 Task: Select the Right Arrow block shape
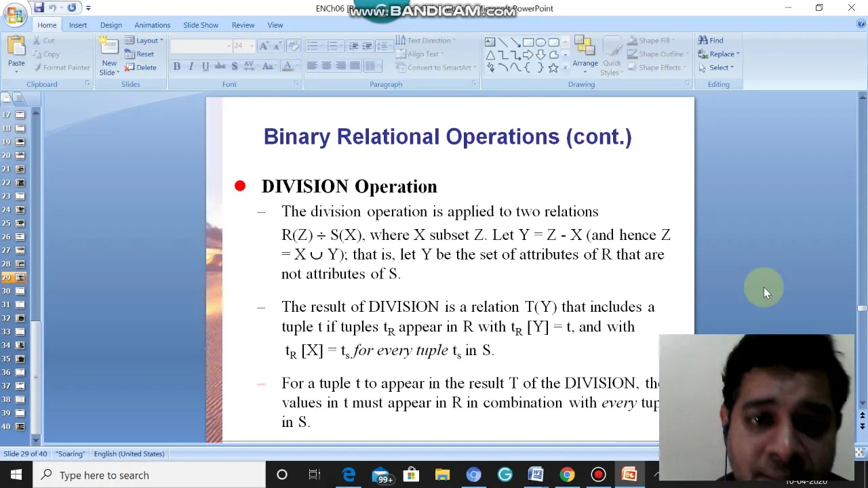click(528, 55)
